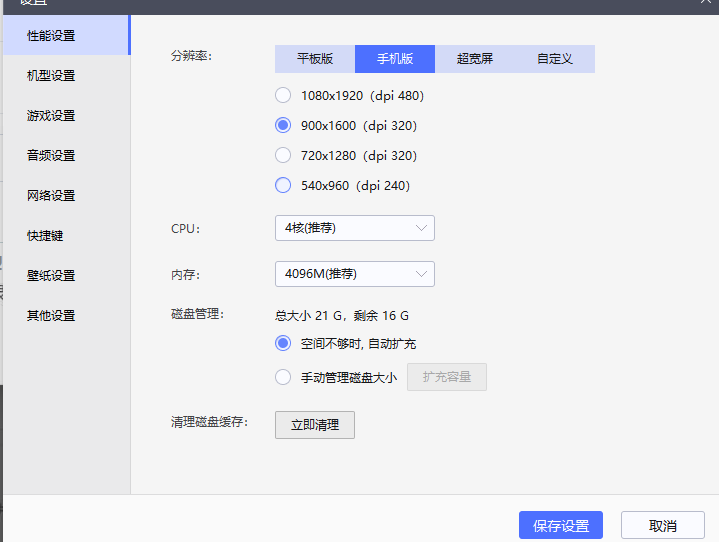Select the 900x1600 (dpi 320) option
Screen dimensions: 719x542
(283, 126)
